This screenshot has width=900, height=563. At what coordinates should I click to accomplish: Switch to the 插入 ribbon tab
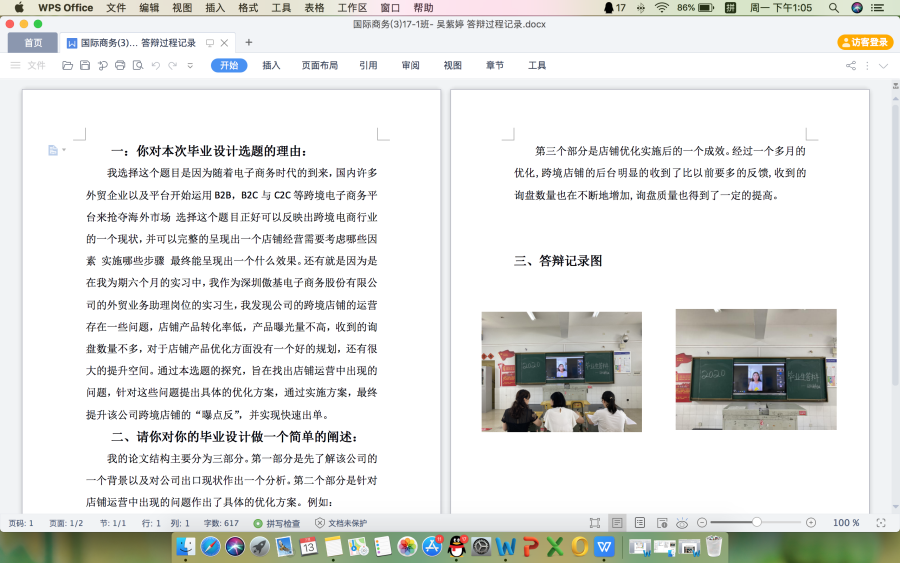coord(271,65)
